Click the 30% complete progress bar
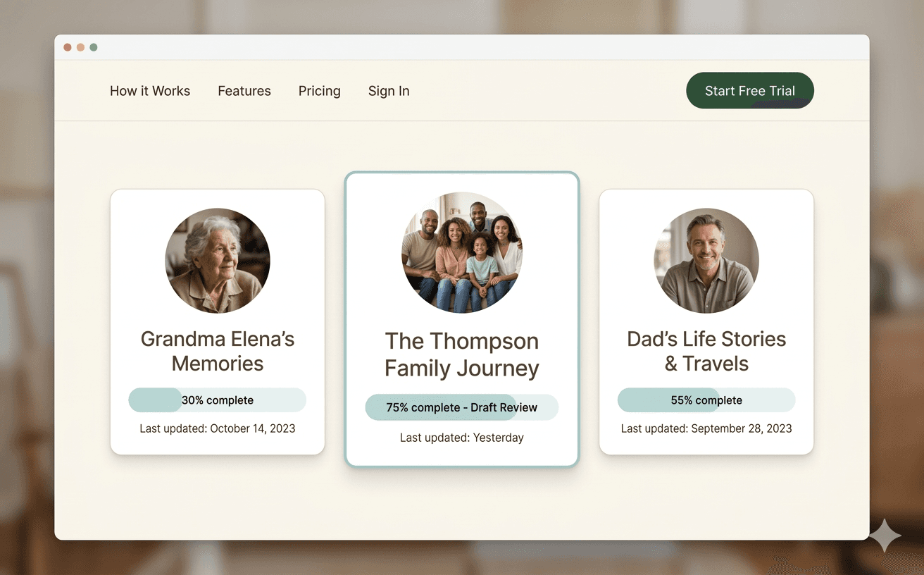The image size is (924, 575). (217, 400)
